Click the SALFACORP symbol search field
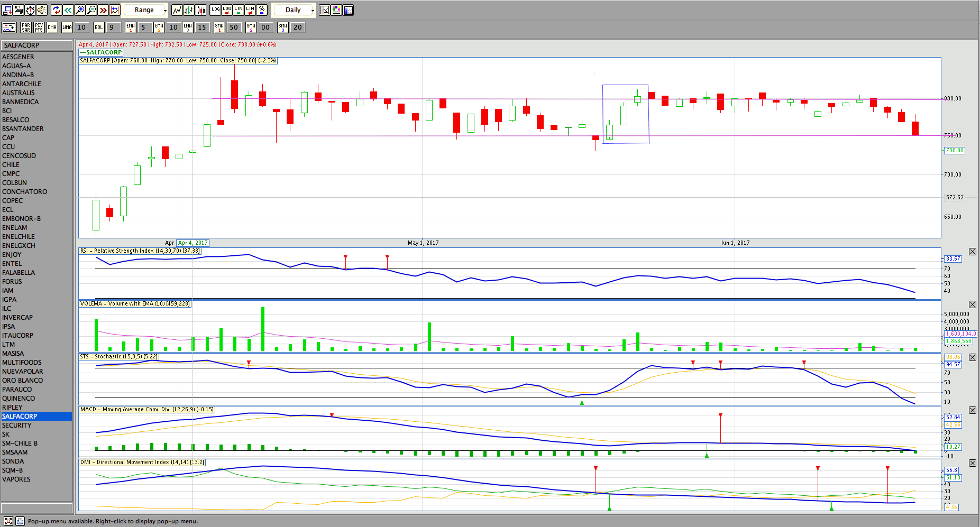 pyautogui.click(x=37, y=45)
